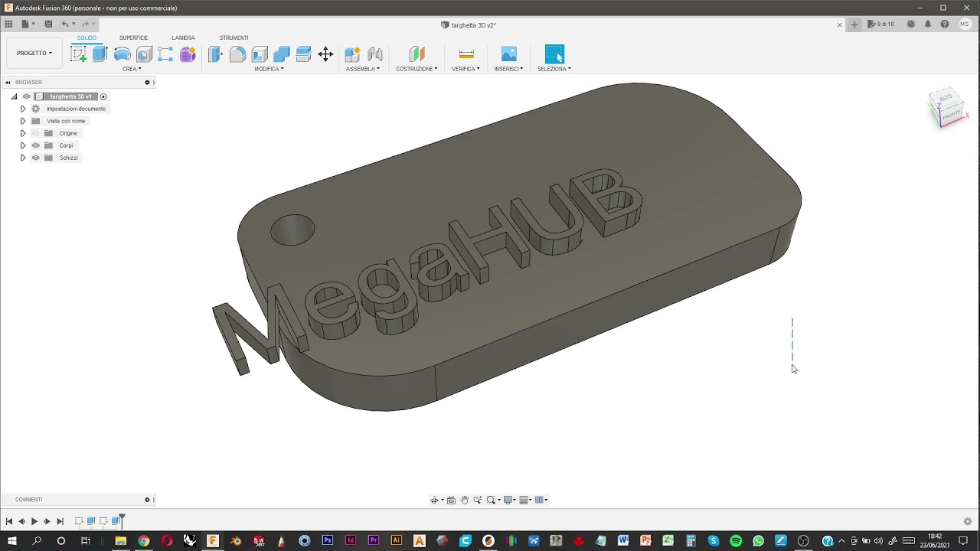Select the Revolve tool icon

point(122,54)
